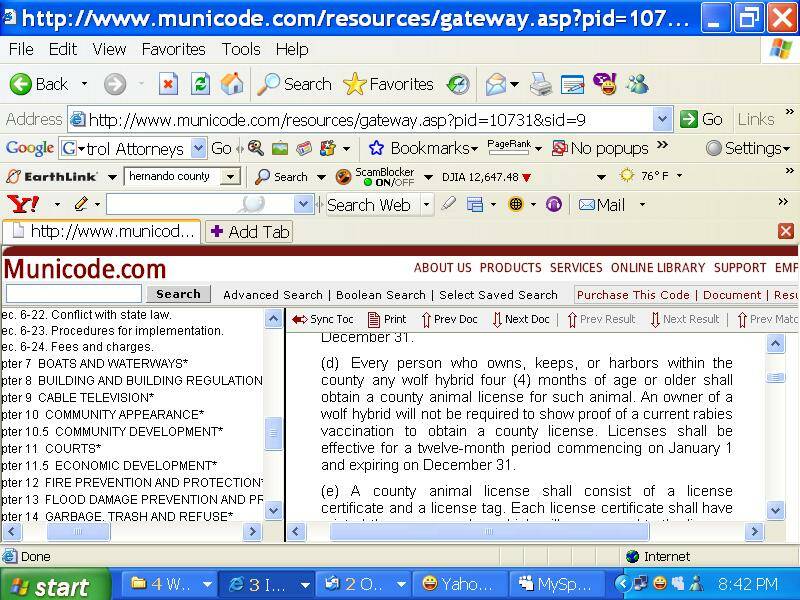Open the Tools menu
Screen dimensions: 800x600
pyautogui.click(x=241, y=49)
